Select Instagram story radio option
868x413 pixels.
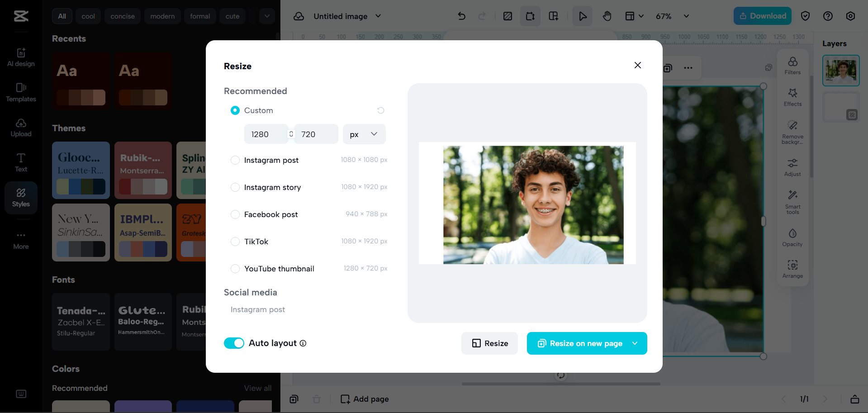point(235,187)
